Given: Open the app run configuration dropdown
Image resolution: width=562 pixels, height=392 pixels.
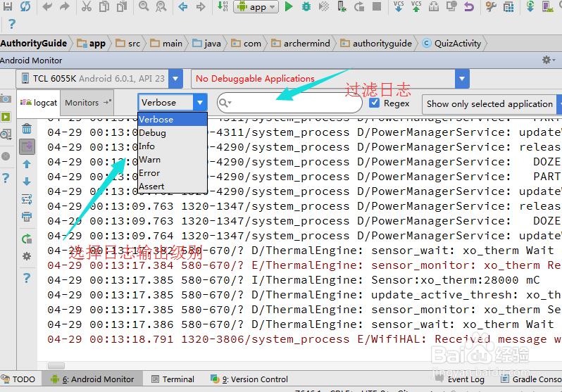Looking at the screenshot, I should pyautogui.click(x=256, y=7).
